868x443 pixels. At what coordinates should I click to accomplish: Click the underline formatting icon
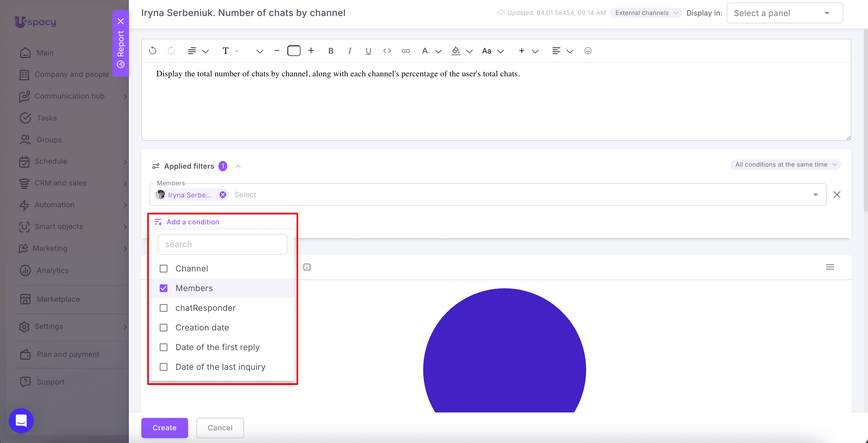pos(368,51)
